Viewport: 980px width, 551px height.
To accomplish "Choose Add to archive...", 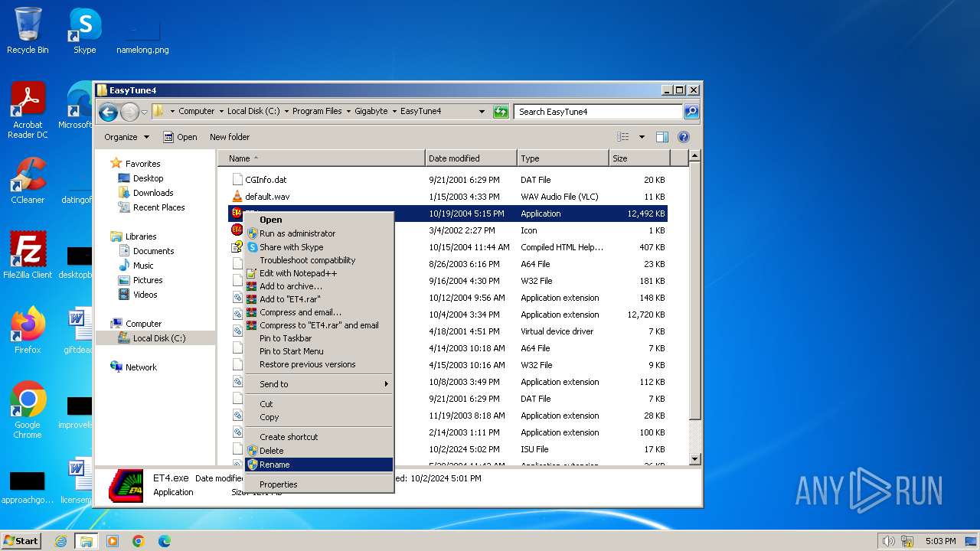I will tap(318, 286).
